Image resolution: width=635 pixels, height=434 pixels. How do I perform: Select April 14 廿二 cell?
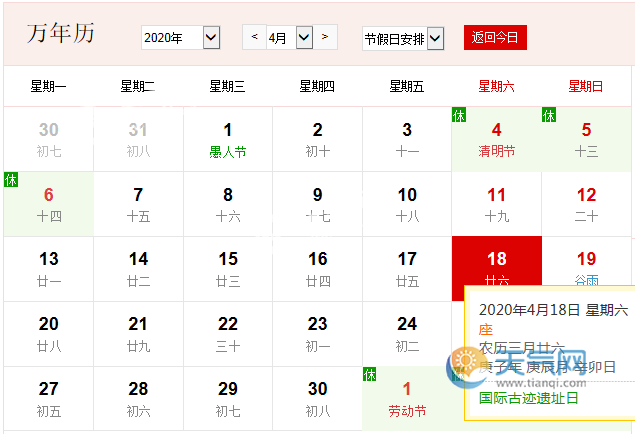pos(139,269)
